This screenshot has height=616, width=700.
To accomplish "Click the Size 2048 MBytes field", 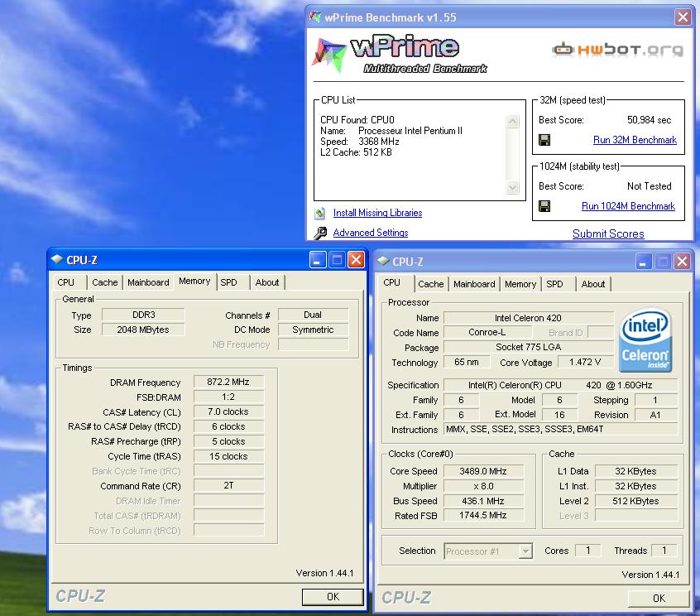I will point(143,330).
